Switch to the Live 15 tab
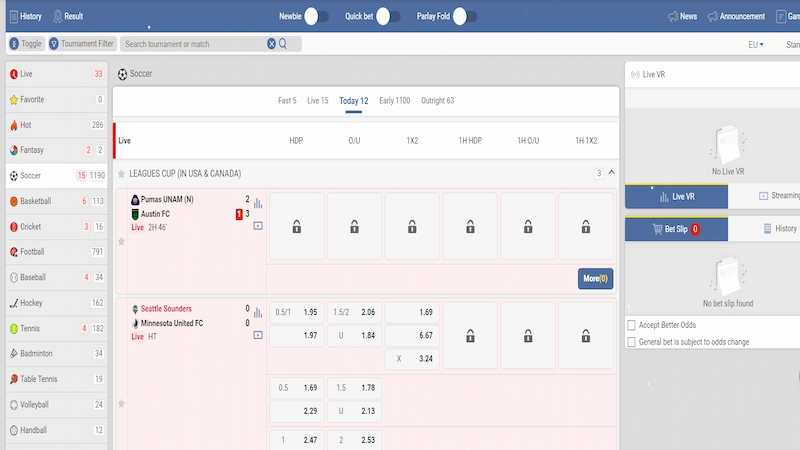This screenshot has height=450, width=800. coord(317,101)
